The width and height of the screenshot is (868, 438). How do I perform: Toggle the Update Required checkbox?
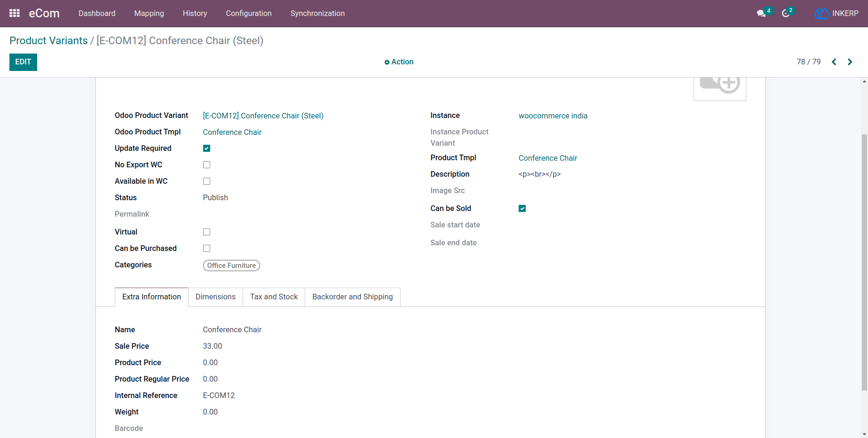(206, 149)
